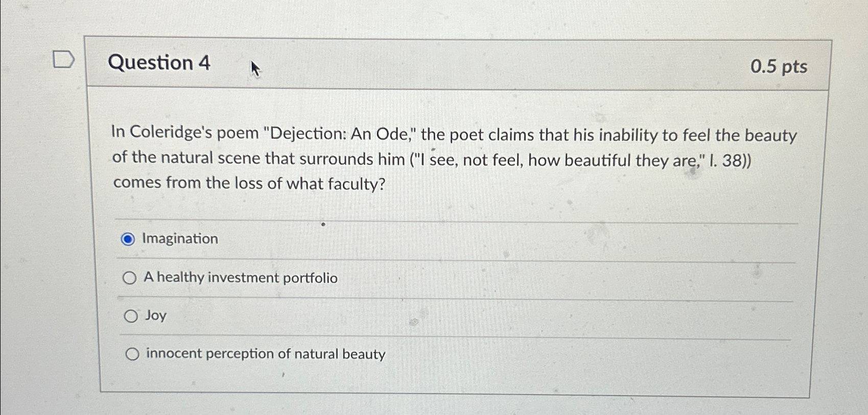
Task: Click the flag bookmark icon beside Question 4
Action: 64,60
